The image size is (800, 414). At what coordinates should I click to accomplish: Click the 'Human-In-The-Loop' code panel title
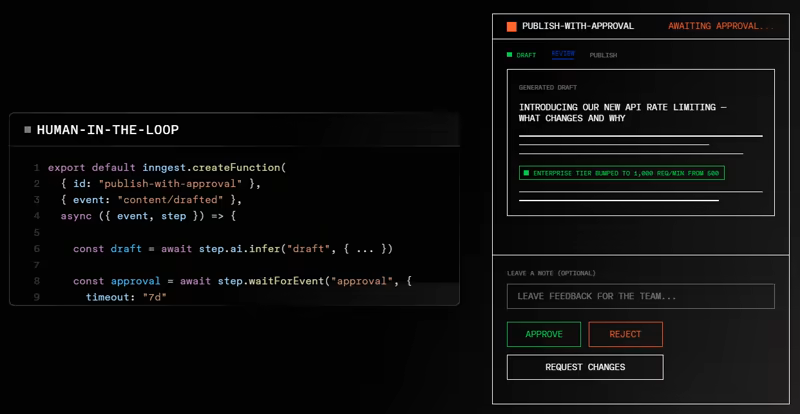(108, 130)
